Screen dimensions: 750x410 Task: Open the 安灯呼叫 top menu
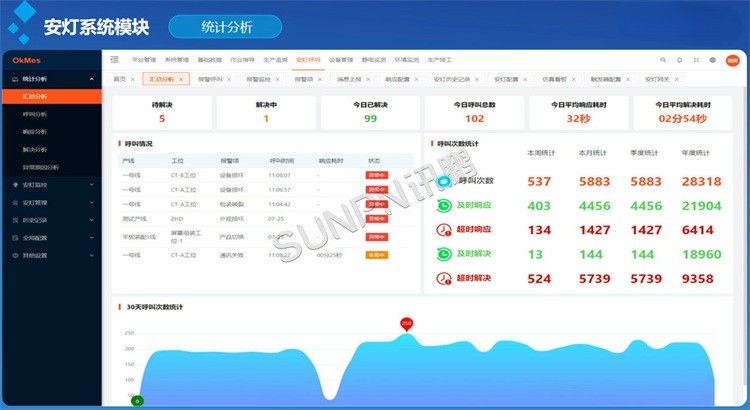pyautogui.click(x=308, y=60)
